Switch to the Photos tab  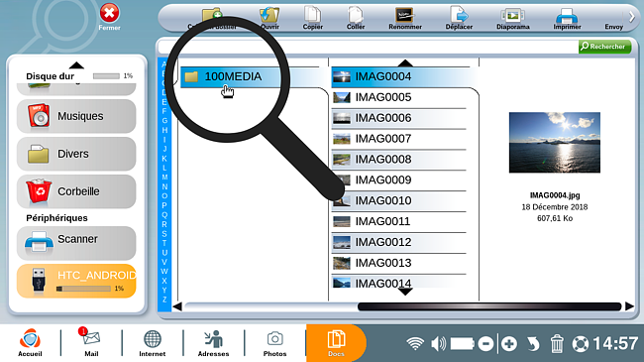click(274, 344)
